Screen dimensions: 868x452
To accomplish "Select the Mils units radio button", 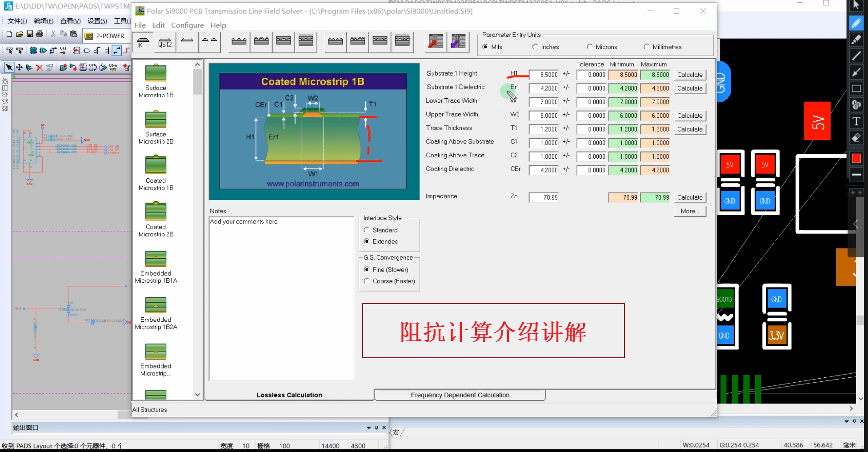I will [x=485, y=47].
